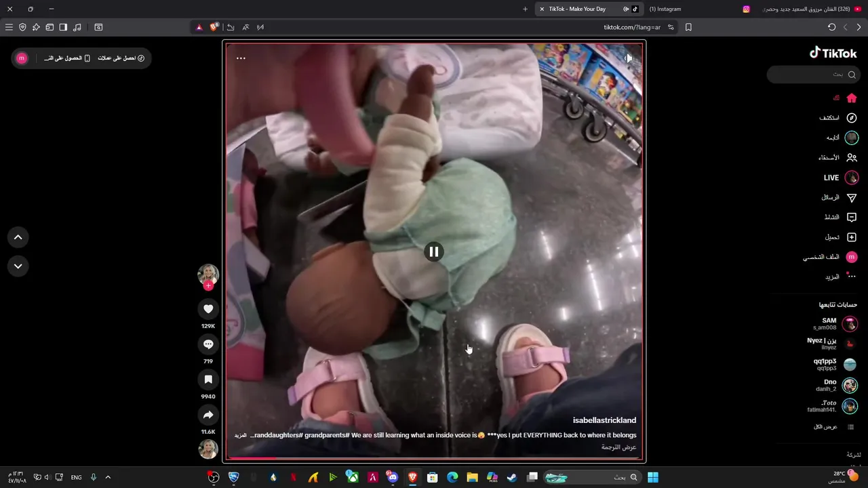
Task: Go to the For You home icon
Action: [852, 98]
